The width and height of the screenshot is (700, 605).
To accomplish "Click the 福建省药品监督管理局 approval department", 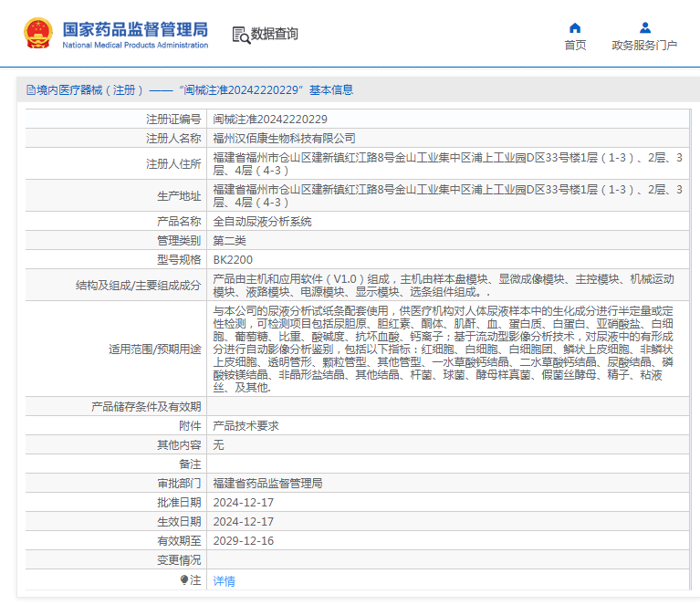I will (x=267, y=483).
